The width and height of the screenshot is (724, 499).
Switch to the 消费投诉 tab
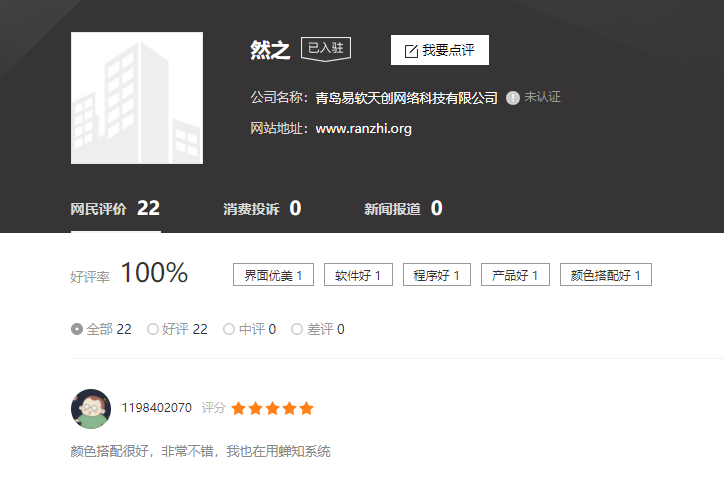coord(262,209)
